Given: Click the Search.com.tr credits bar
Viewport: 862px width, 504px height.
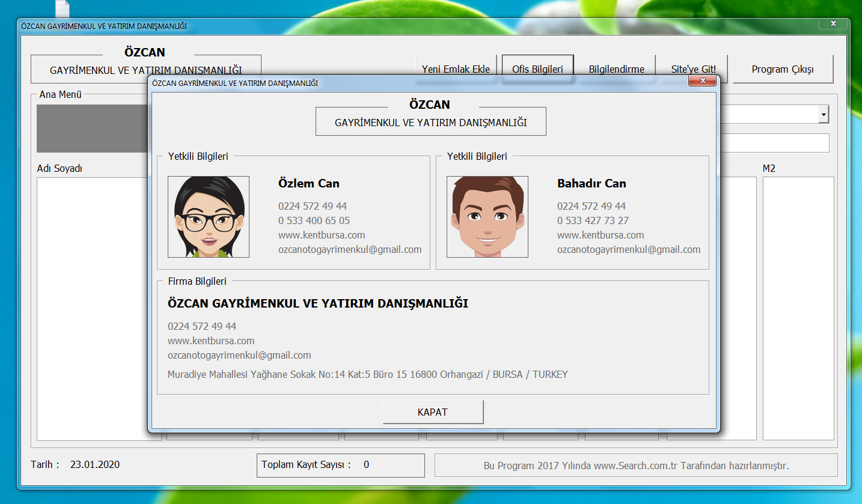Looking at the screenshot, I should click(x=636, y=466).
